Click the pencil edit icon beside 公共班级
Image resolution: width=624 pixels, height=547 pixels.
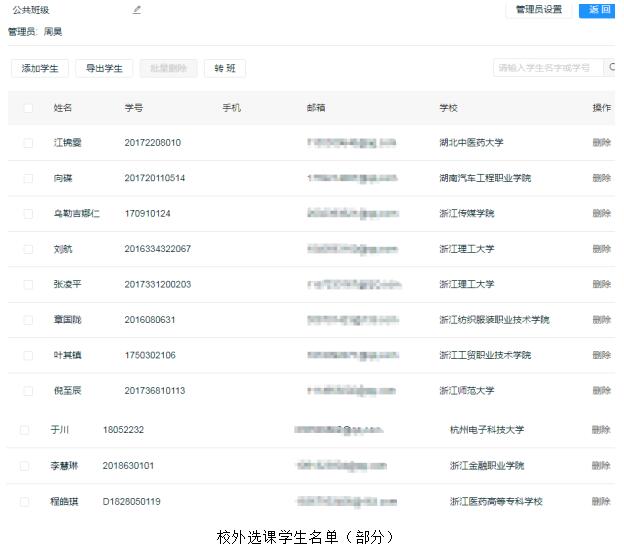pyautogui.click(x=137, y=10)
